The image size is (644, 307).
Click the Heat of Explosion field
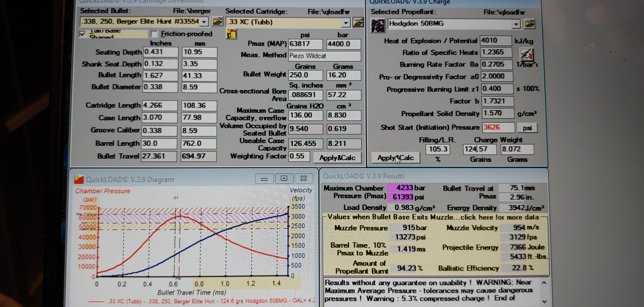(x=495, y=41)
